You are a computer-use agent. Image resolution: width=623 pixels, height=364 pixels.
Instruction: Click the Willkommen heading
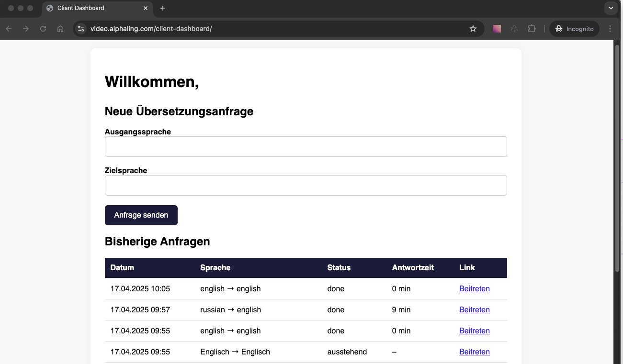[152, 82]
